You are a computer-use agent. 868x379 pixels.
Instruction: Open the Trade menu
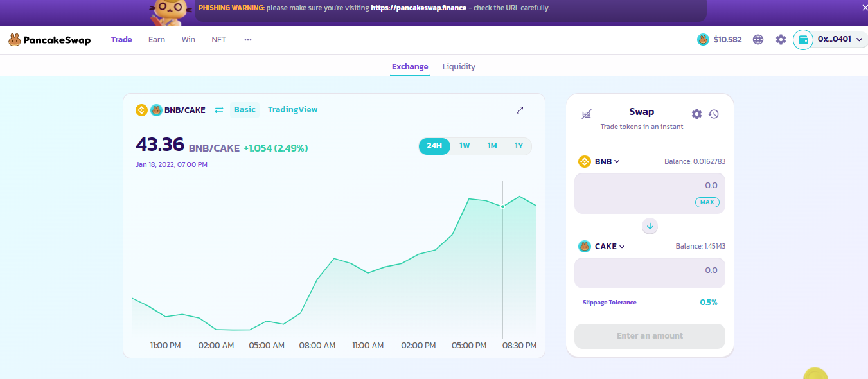121,40
